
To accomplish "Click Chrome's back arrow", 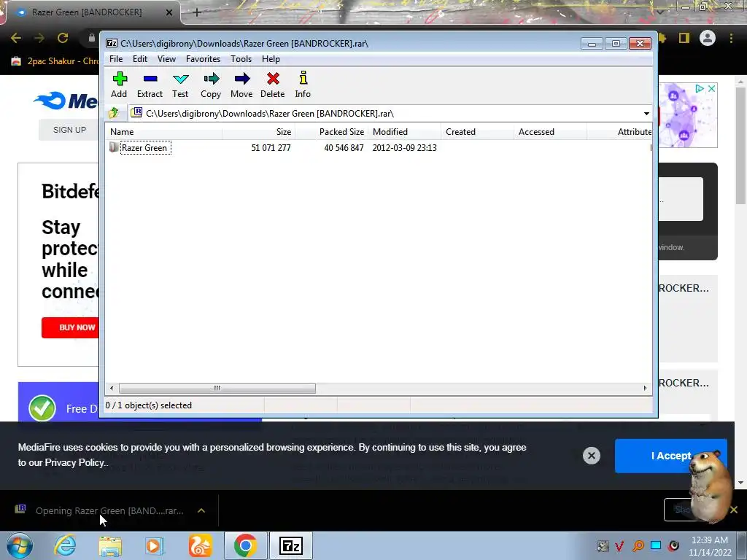I will coord(16,38).
